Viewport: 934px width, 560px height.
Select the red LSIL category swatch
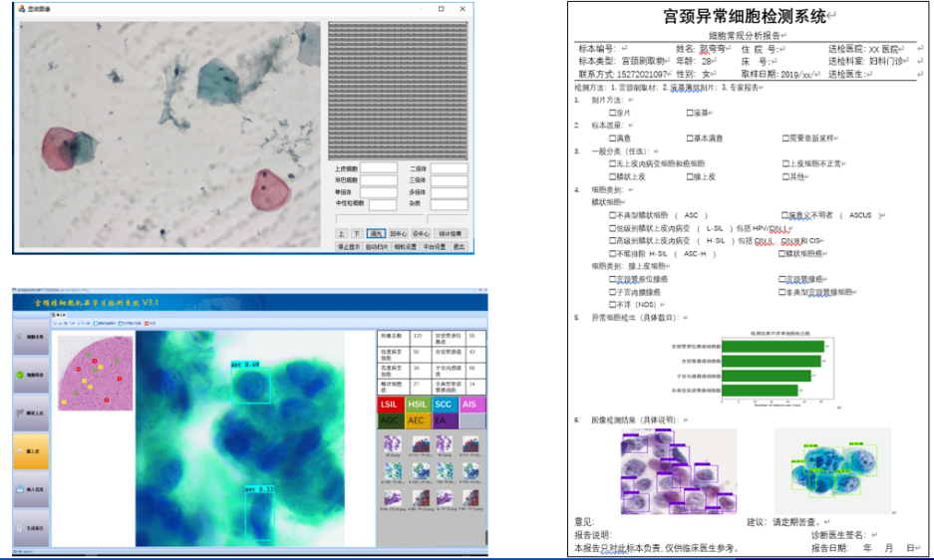391,405
